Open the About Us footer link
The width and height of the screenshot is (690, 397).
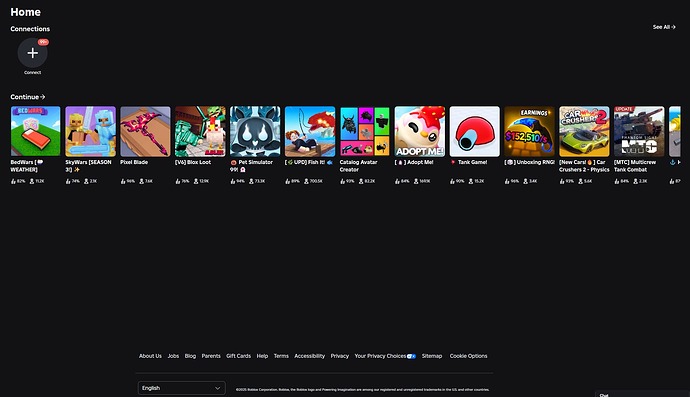click(x=150, y=356)
